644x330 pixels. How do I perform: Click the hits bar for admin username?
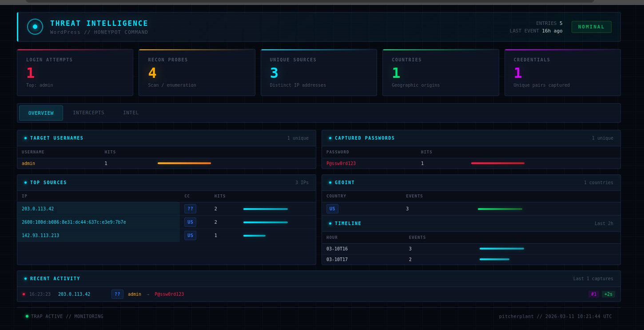tap(184, 163)
